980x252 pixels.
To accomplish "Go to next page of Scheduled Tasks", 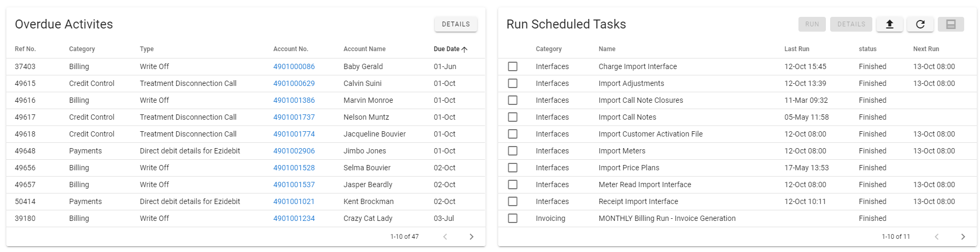I will (963, 237).
